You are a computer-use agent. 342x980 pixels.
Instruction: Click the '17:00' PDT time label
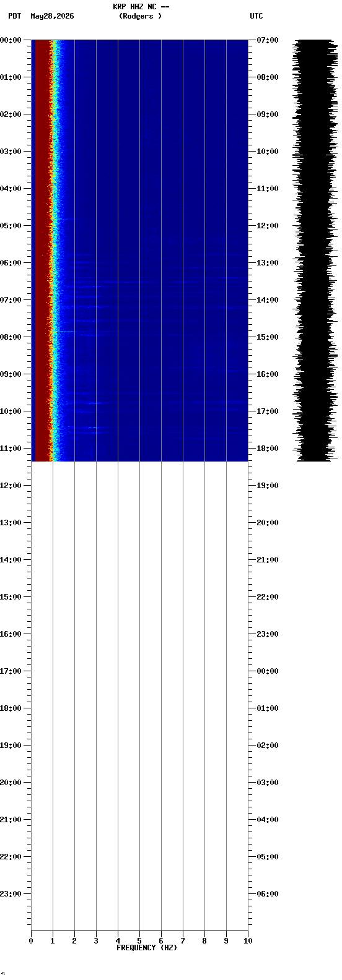(x=11, y=671)
